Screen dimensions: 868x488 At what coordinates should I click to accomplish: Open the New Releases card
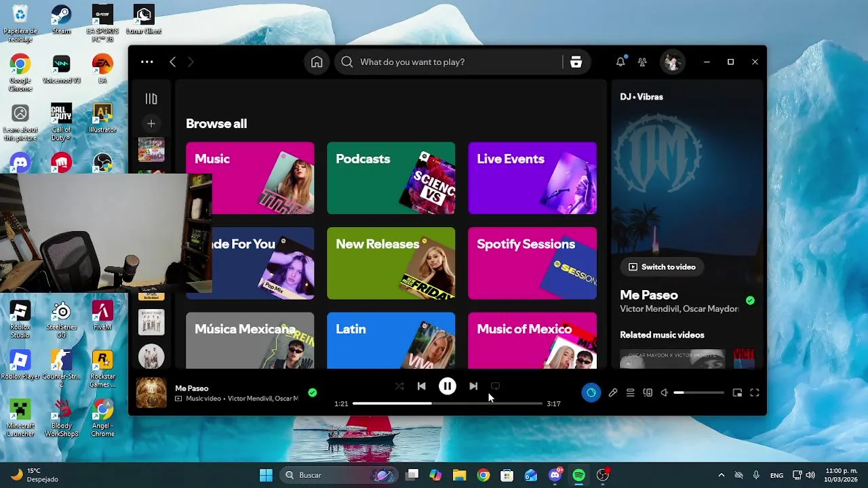click(391, 263)
